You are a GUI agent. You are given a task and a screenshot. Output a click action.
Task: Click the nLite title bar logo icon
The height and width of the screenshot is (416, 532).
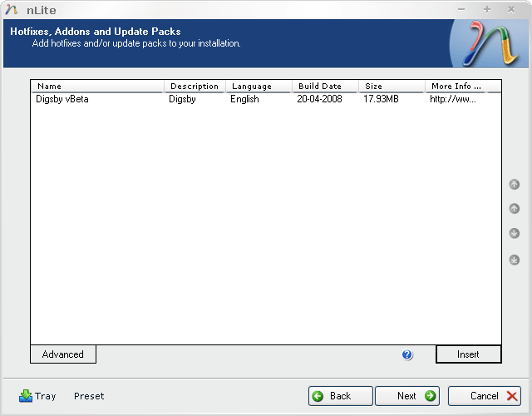click(x=11, y=9)
